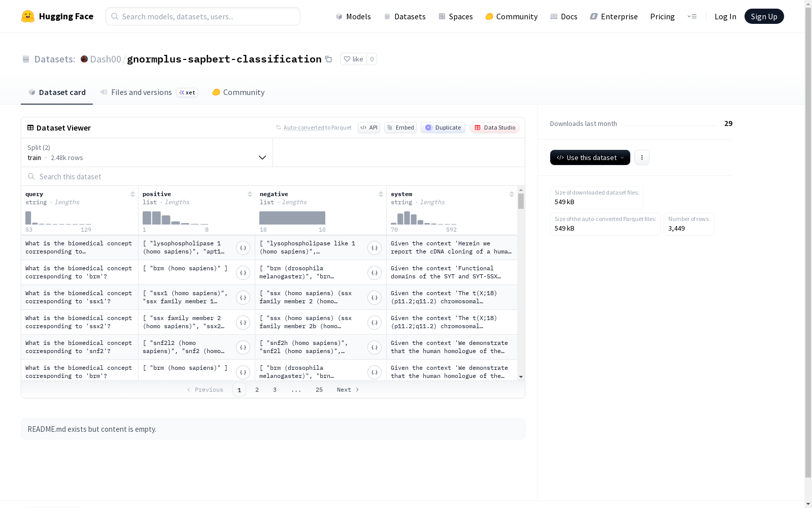Click the Embed button
Image resolution: width=812 pixels, height=508 pixels.
pyautogui.click(x=400, y=128)
